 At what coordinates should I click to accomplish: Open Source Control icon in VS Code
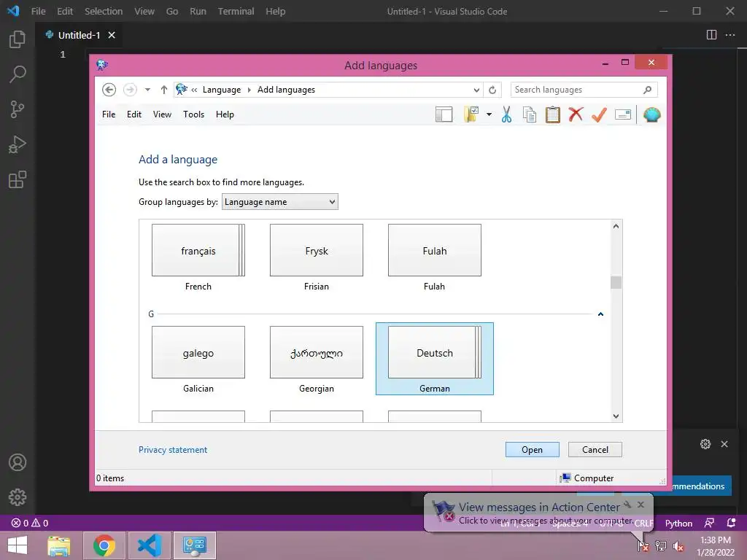click(x=18, y=109)
